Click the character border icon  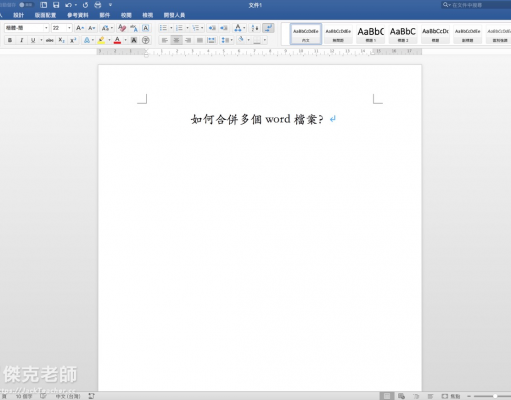click(x=146, y=28)
